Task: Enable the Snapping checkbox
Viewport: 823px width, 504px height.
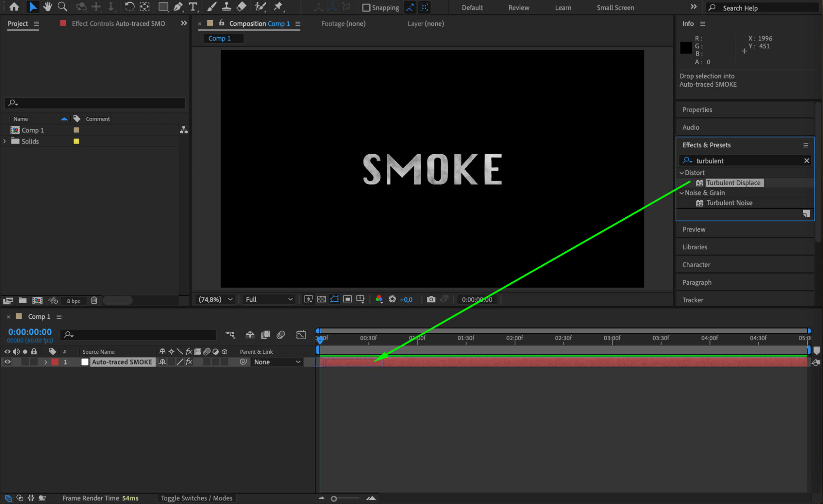Action: point(366,7)
